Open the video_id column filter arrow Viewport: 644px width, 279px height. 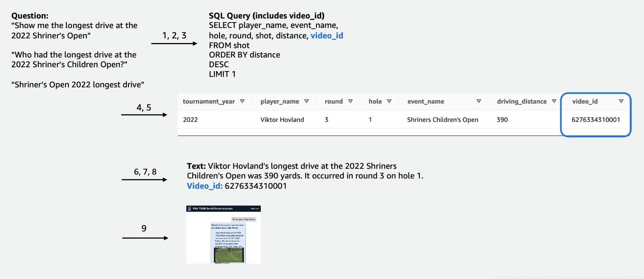[x=621, y=101]
